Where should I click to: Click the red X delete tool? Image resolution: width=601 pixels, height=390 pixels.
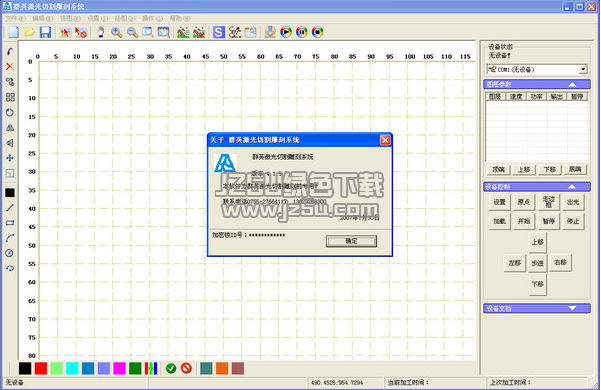tap(10, 66)
